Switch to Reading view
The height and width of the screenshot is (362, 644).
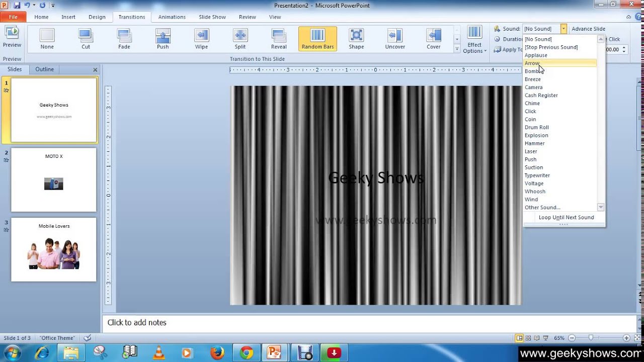pyautogui.click(x=536, y=338)
